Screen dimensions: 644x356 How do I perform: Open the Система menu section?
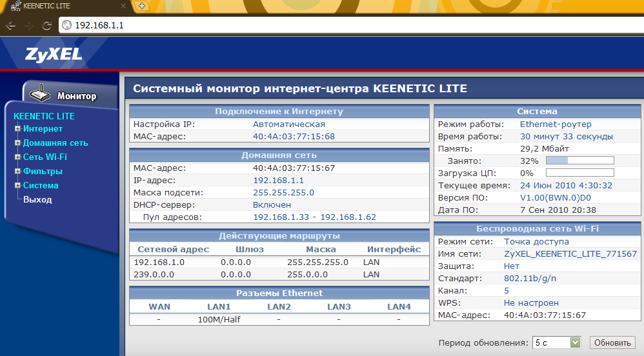point(41,185)
